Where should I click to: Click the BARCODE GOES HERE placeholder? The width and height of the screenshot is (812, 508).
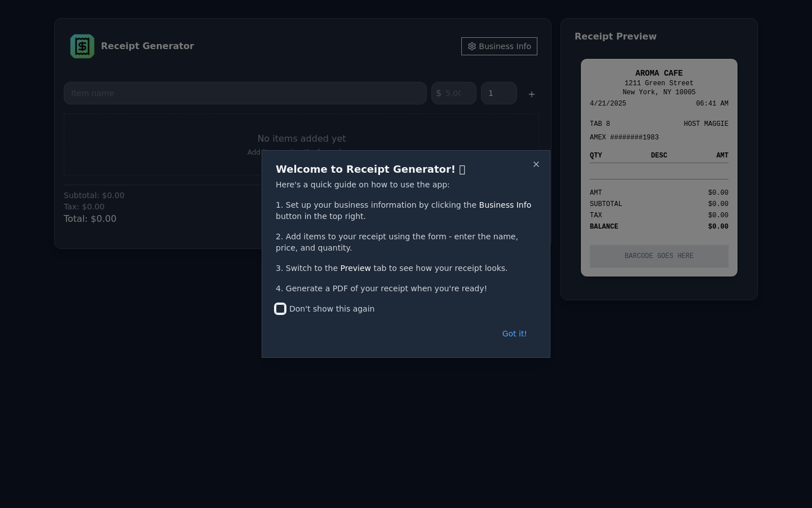pyautogui.click(x=659, y=256)
